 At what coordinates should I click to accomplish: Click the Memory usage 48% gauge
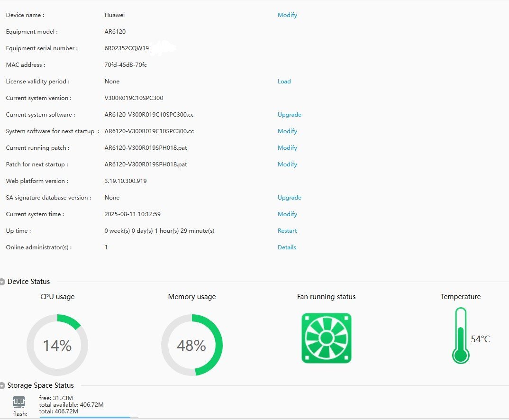click(192, 345)
